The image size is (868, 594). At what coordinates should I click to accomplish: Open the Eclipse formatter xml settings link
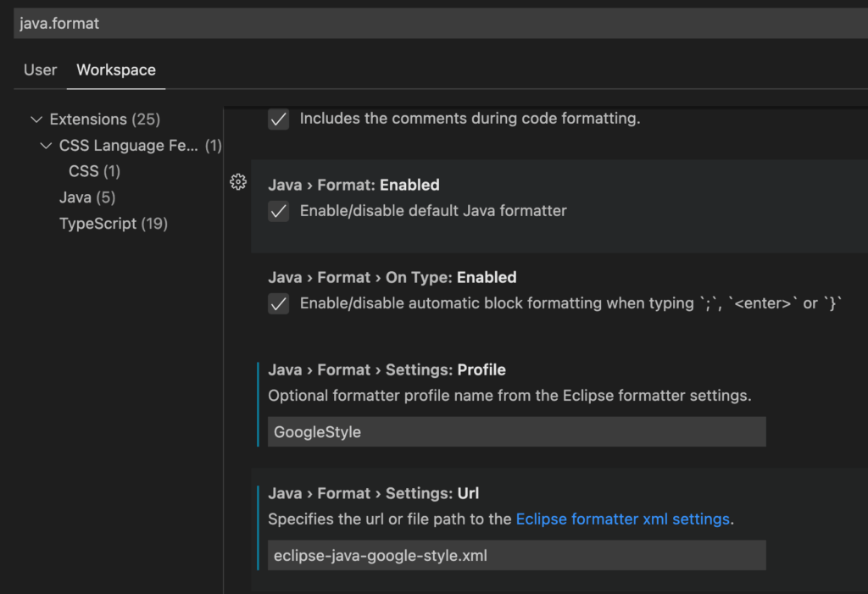[x=623, y=519]
